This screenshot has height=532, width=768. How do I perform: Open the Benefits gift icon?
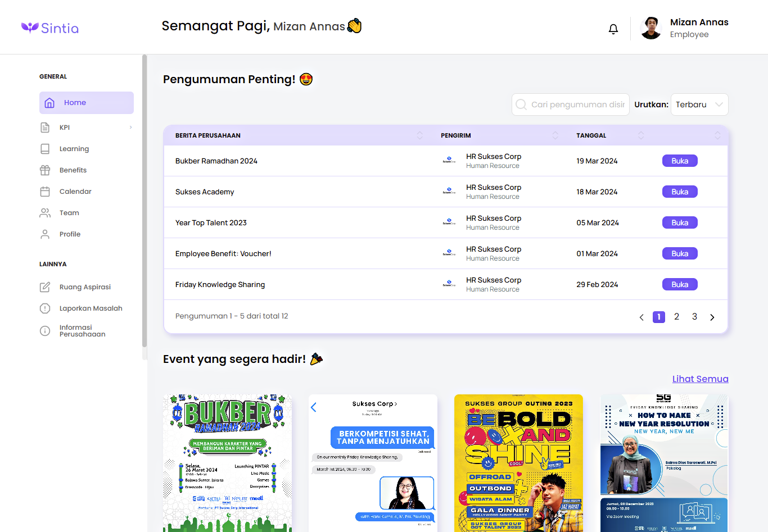click(45, 170)
